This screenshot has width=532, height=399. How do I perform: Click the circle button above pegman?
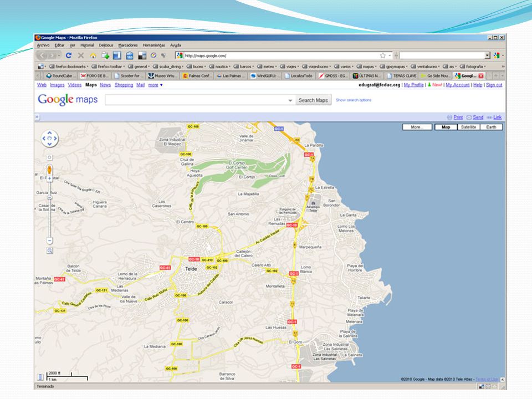coord(49,157)
